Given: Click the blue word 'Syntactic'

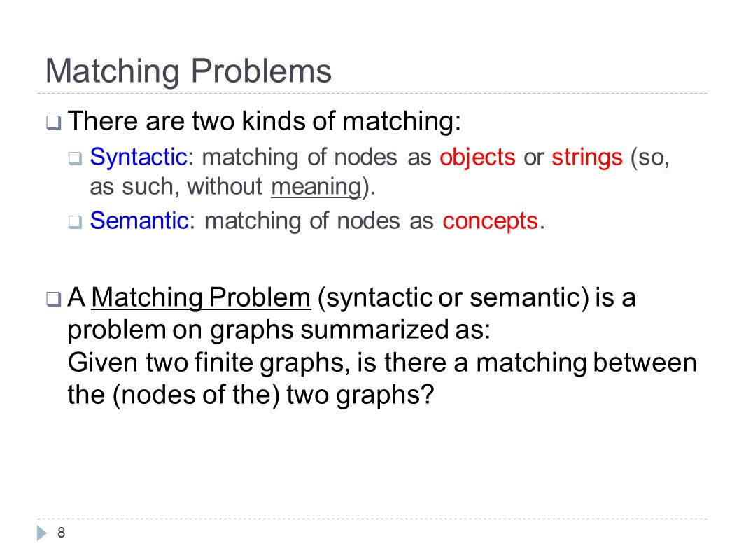Looking at the screenshot, I should click(x=139, y=157).
